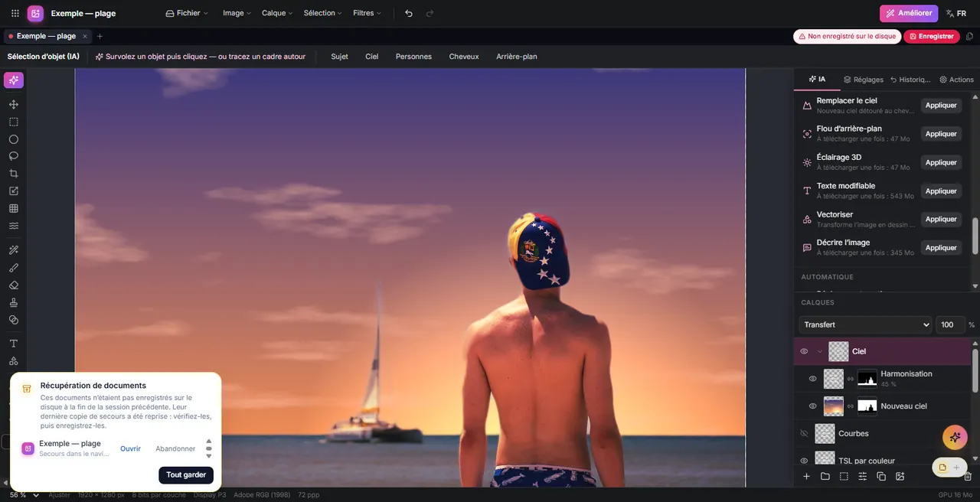This screenshot has width=980, height=502.
Task: Select the Crop tool
Action: tap(13, 174)
